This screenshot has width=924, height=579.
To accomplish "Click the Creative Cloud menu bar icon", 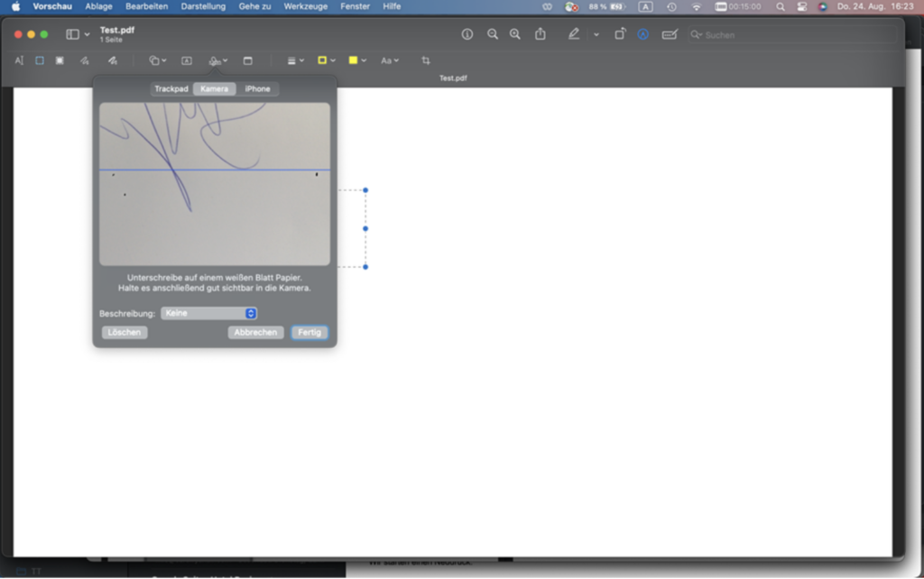I will click(547, 7).
